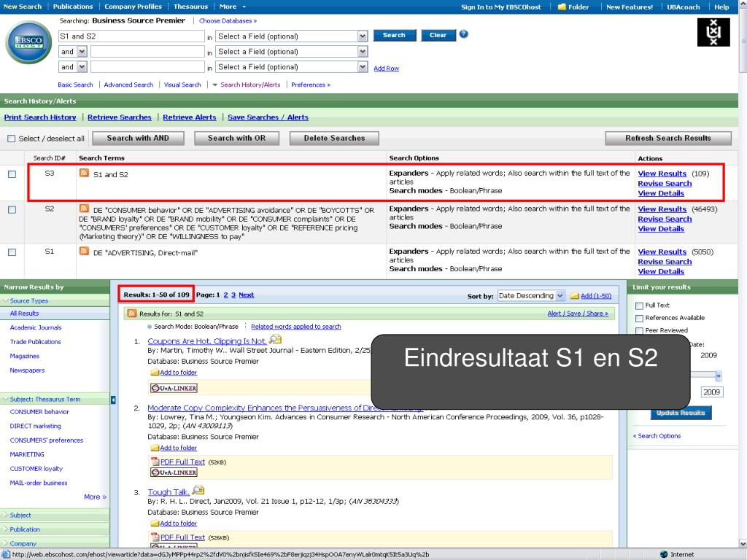Check the box for search S2
Viewport: 747px width, 560px height.
12,209
